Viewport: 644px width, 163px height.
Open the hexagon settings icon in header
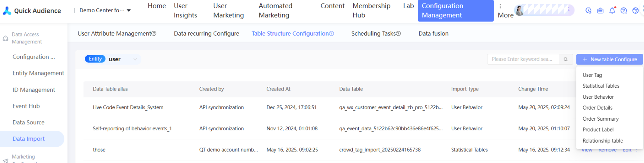coord(588,11)
